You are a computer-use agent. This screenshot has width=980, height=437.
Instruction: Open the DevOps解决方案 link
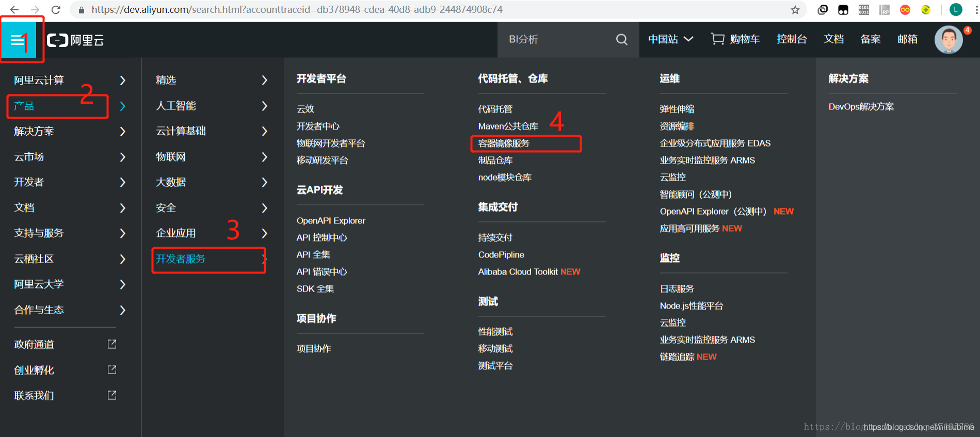(x=861, y=107)
